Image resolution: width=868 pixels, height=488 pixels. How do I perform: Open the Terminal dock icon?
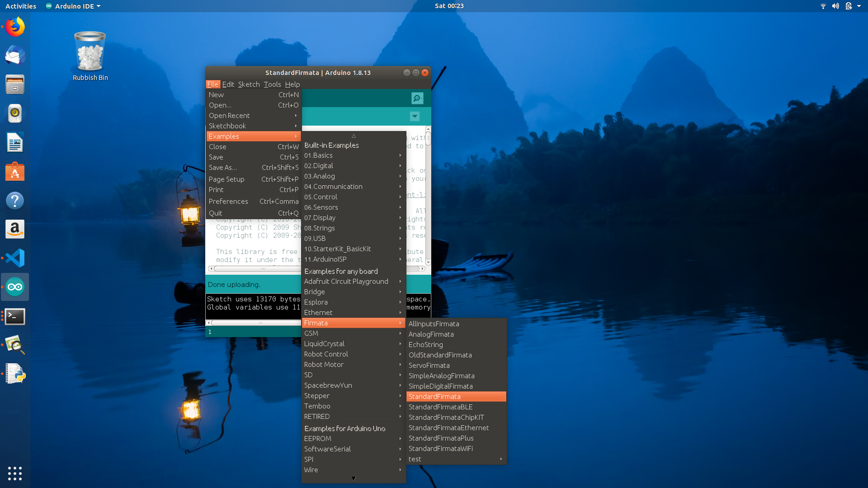(15, 316)
